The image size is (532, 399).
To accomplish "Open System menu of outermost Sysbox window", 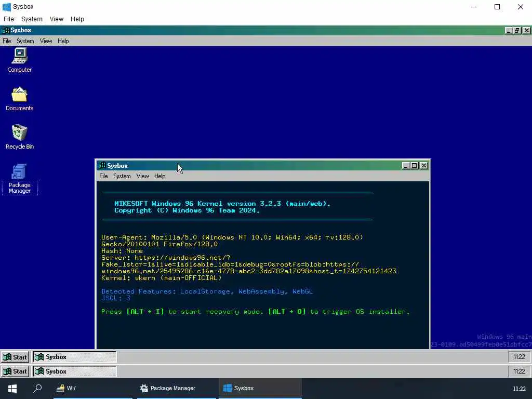I will (x=32, y=19).
